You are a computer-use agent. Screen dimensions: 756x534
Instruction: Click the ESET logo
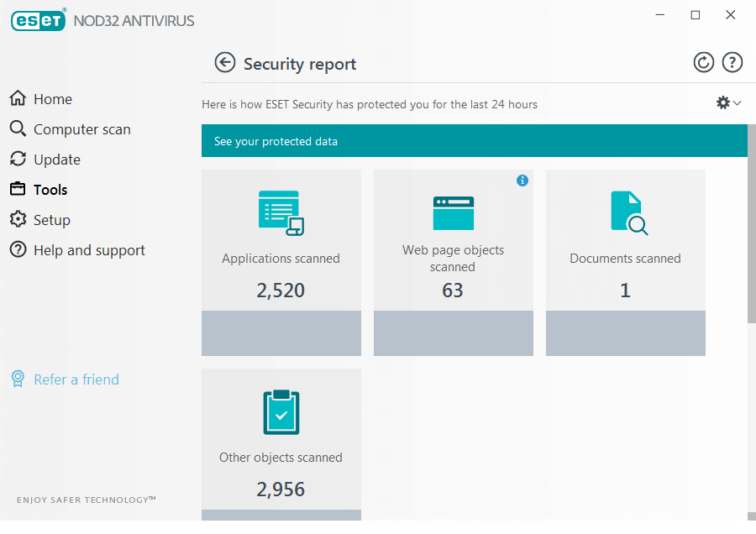[x=38, y=20]
